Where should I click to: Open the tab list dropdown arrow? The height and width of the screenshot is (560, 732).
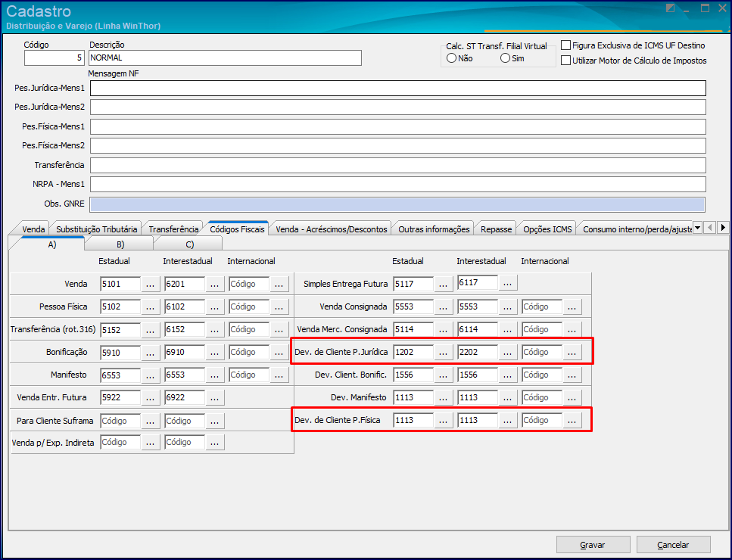697,228
